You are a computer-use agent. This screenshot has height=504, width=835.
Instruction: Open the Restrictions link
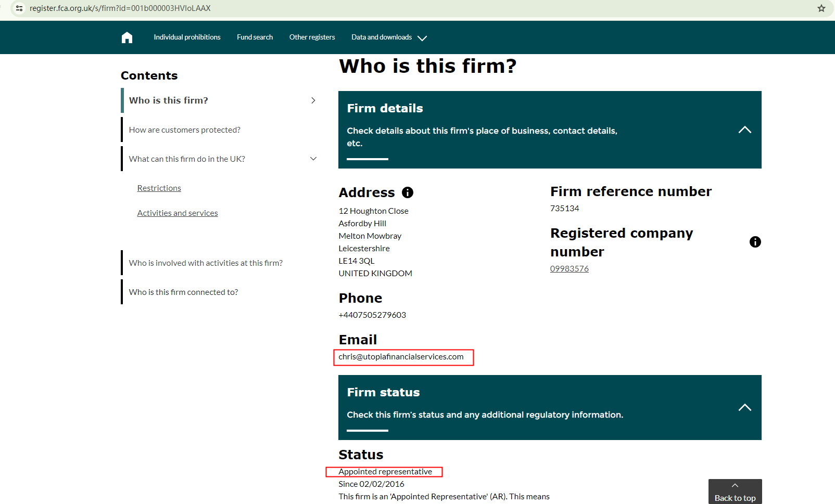pos(159,188)
